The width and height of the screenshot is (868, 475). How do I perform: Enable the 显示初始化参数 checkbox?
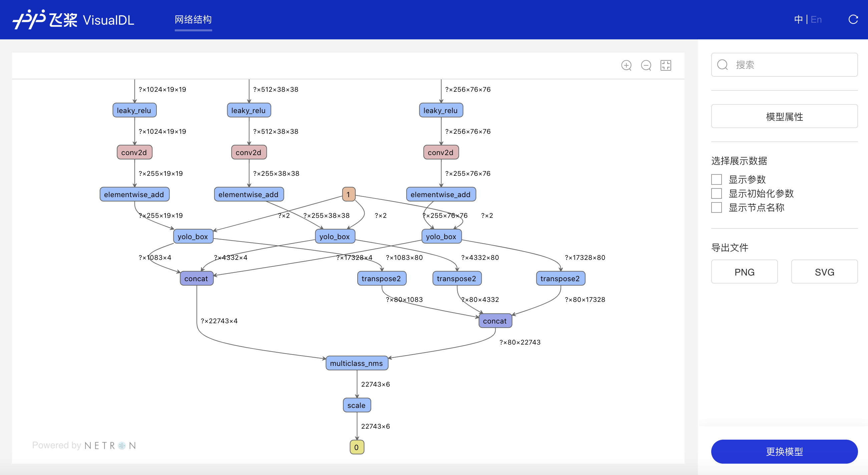point(716,193)
